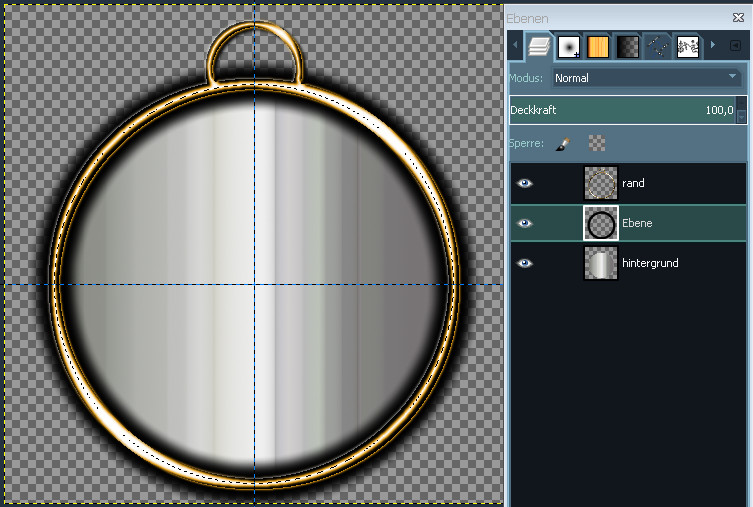This screenshot has width=753, height=507.
Task: Toggle lock alpha channel checkerboard icon
Action: pyautogui.click(x=597, y=144)
